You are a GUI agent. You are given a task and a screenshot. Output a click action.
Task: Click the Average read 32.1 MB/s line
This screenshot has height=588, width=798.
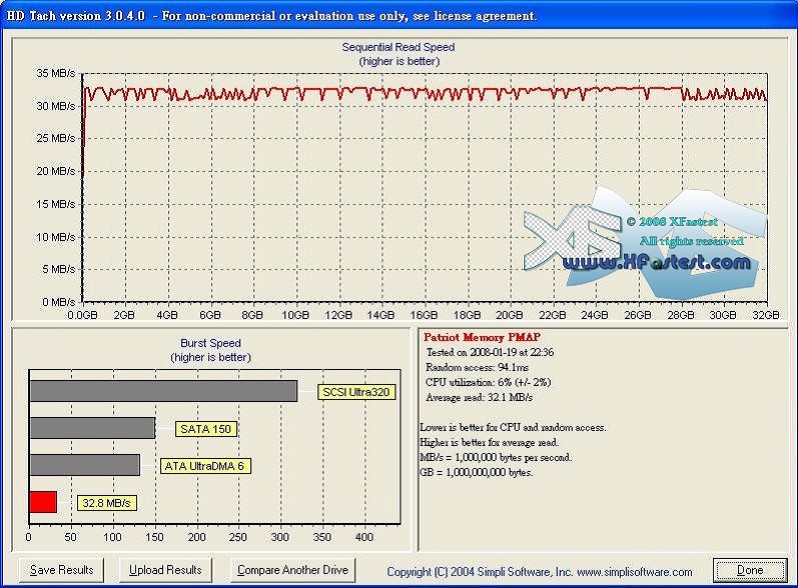tap(480, 396)
